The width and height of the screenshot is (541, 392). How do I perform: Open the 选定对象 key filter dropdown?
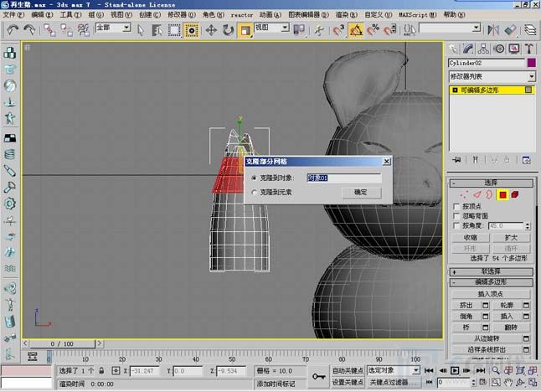coord(416,370)
